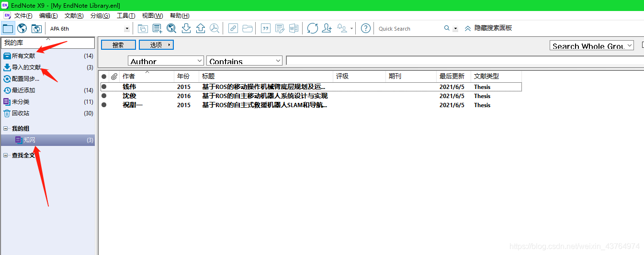Collapse the 查找全文 group set
The image size is (644, 255).
6,155
